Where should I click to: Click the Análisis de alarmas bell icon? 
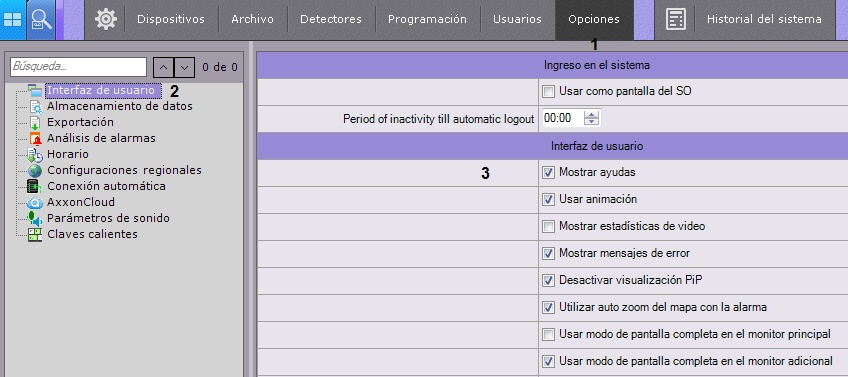pos(35,138)
